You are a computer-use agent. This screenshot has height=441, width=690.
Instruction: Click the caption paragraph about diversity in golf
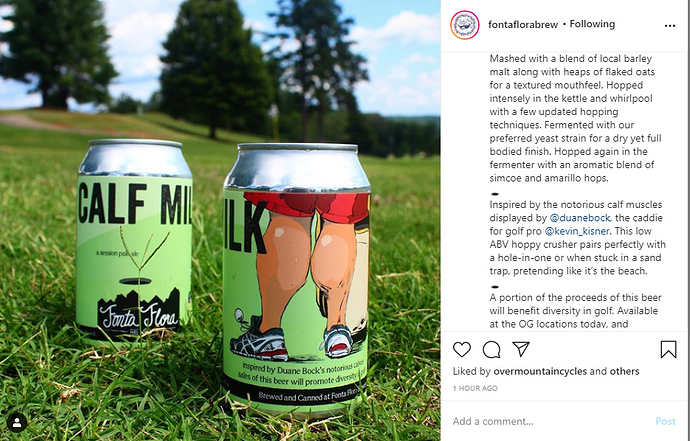pyautogui.click(x=575, y=311)
